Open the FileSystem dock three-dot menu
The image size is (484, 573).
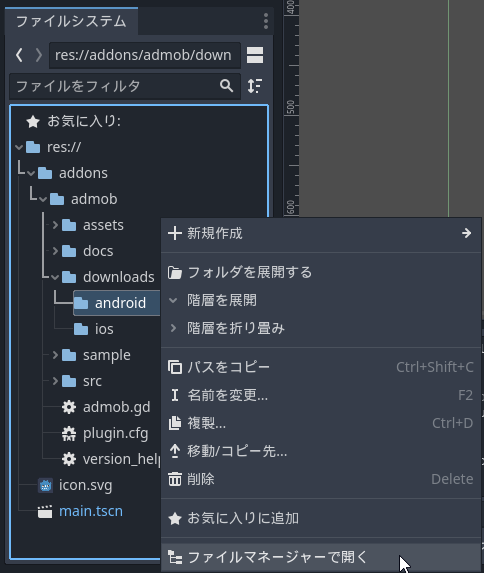pyautogui.click(x=266, y=21)
